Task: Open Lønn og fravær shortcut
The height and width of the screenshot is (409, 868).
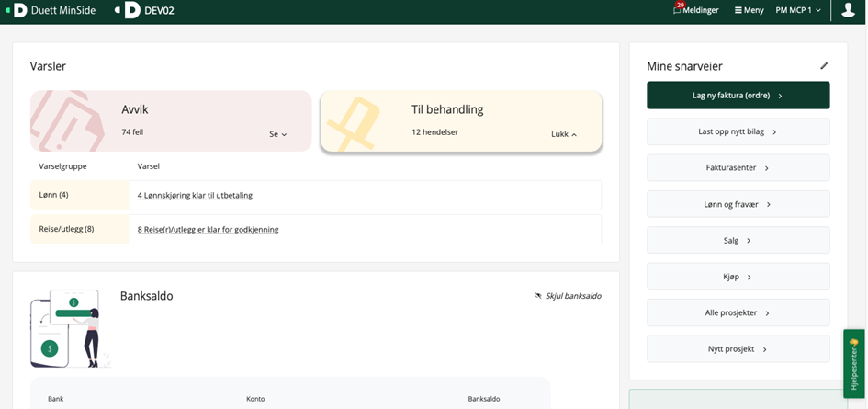Action: [x=738, y=204]
